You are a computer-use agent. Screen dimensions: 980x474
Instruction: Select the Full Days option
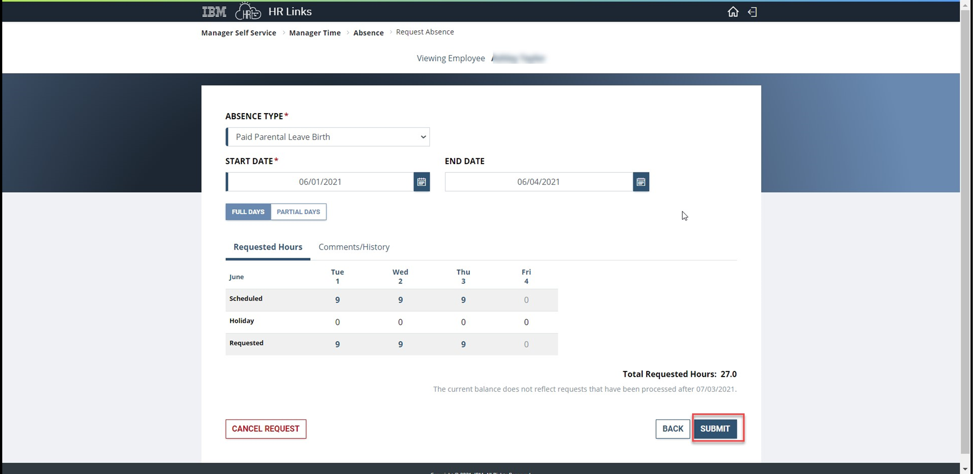click(248, 212)
